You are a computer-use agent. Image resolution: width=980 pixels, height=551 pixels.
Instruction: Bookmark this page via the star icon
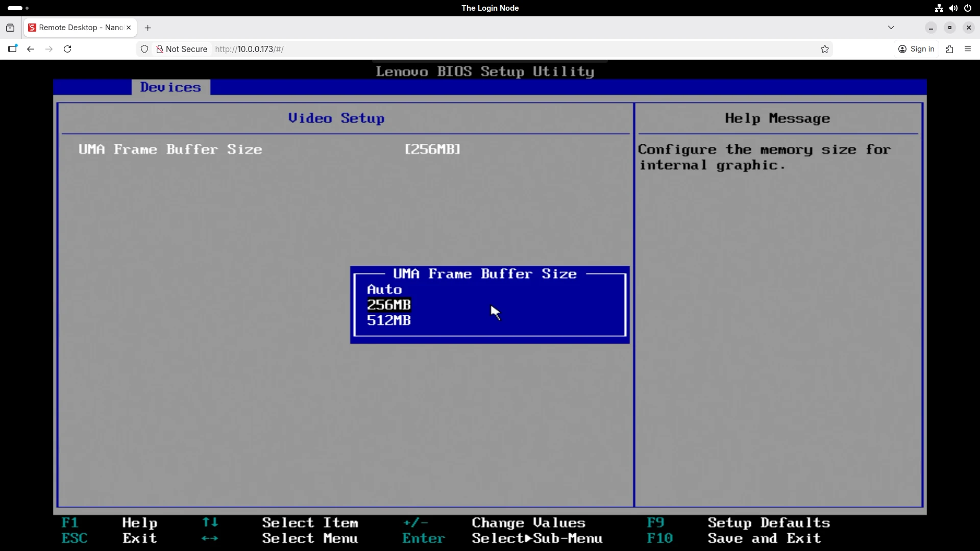(x=825, y=49)
